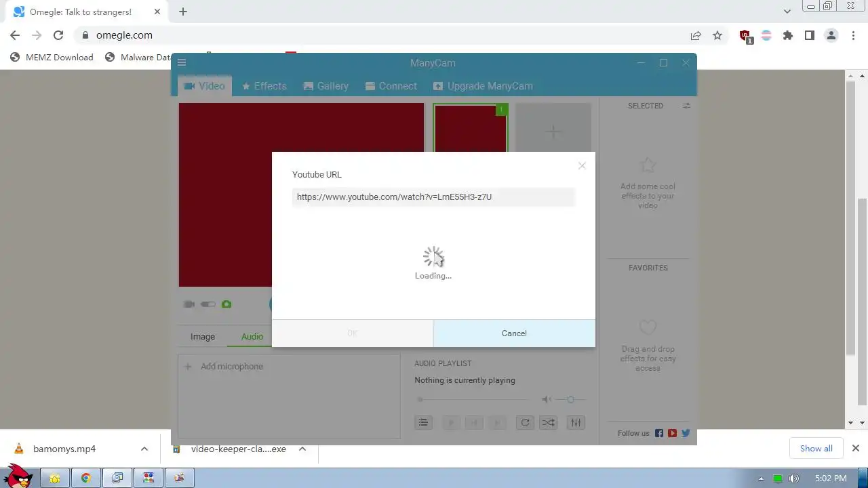Screen dimensions: 868x488
Task: Click system tray volume icon
Action: [794, 479]
